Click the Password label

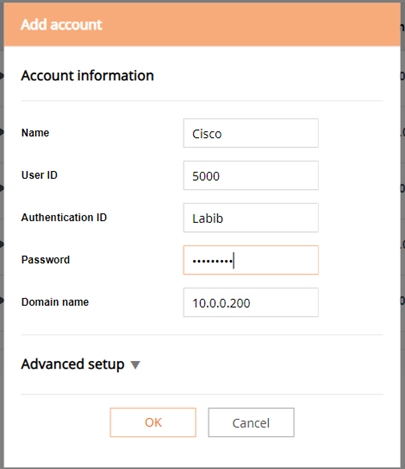(x=45, y=260)
